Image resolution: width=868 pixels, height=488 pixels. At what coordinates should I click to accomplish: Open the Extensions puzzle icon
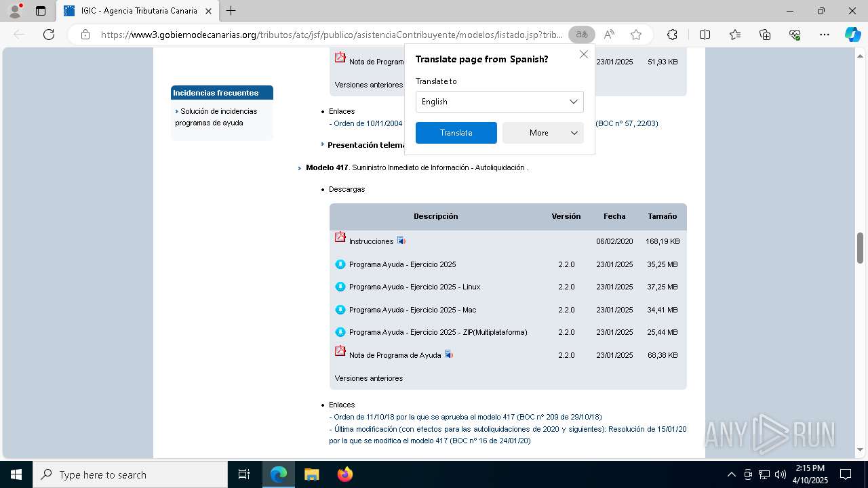pyautogui.click(x=672, y=35)
